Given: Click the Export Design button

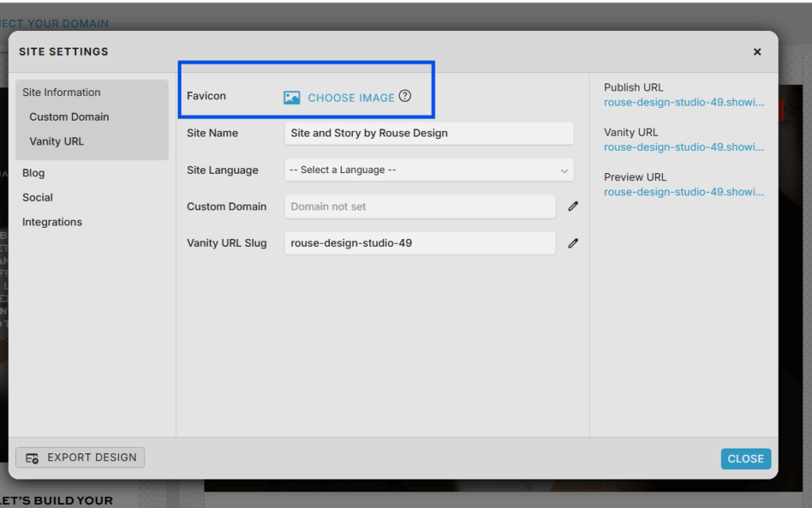Looking at the screenshot, I should [80, 457].
